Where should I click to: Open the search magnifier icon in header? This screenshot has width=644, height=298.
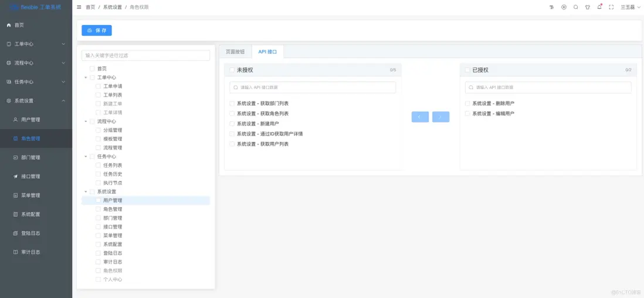click(x=575, y=7)
